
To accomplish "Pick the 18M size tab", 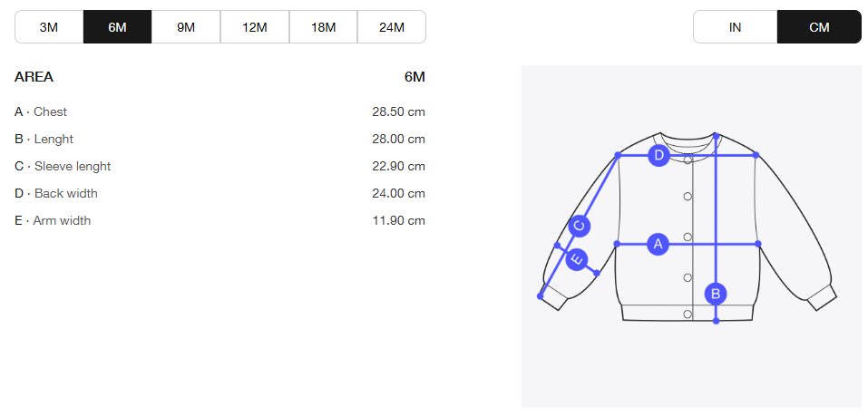I will [323, 27].
